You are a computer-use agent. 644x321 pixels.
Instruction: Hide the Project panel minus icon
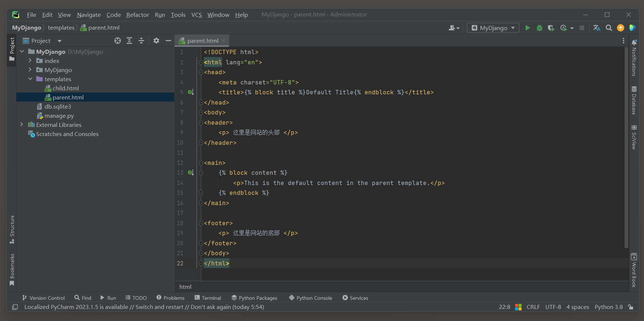(168, 41)
